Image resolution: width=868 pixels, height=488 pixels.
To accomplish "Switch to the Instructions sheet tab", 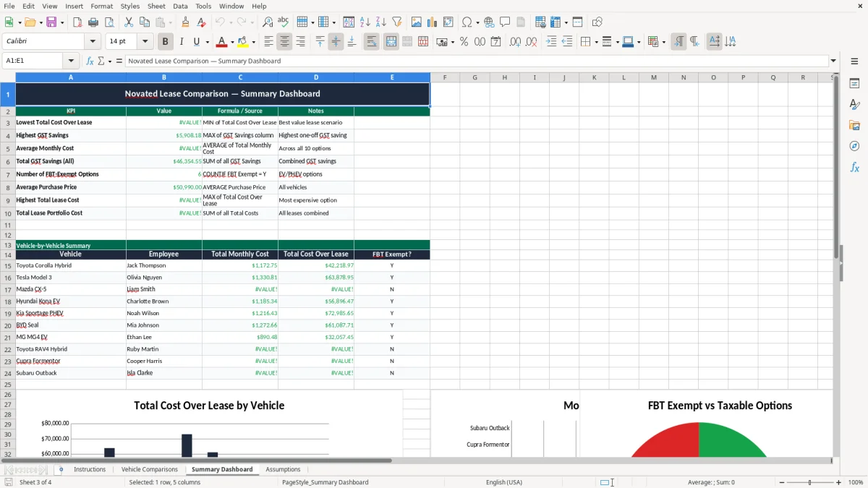I will [x=90, y=469].
